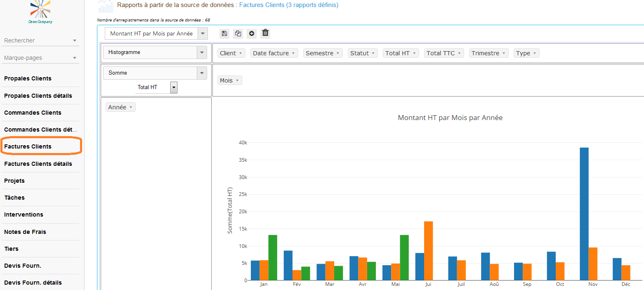Click the add new report plus icon
Image resolution: width=644 pixels, height=290 pixels.
[x=252, y=33]
